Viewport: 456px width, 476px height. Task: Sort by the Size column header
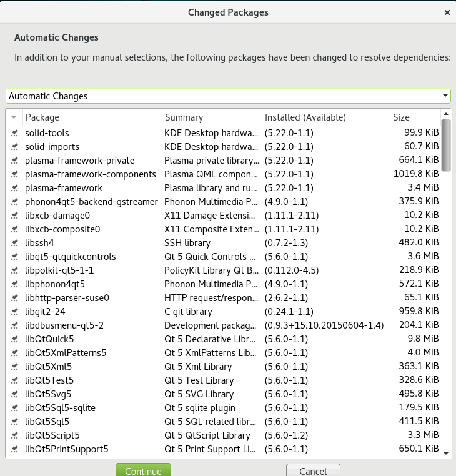(415, 117)
